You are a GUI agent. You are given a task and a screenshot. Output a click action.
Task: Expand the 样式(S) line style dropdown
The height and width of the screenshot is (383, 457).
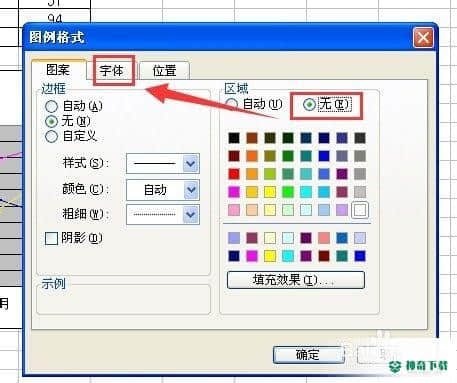(x=191, y=163)
